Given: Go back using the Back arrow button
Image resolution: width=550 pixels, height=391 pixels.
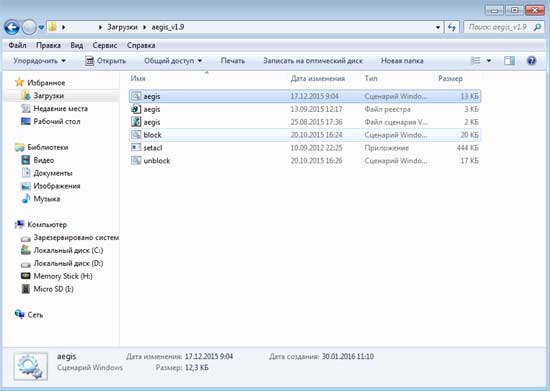Looking at the screenshot, I should coord(12,27).
